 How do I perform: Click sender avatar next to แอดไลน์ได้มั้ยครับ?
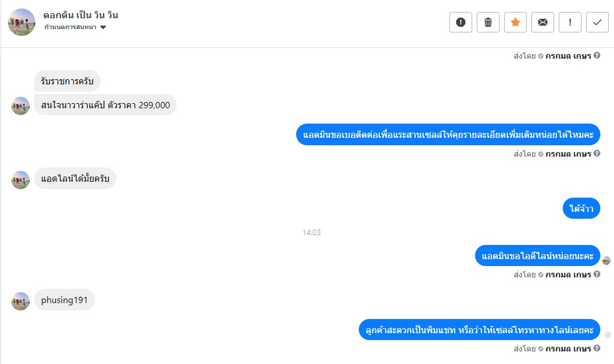pos(21,180)
